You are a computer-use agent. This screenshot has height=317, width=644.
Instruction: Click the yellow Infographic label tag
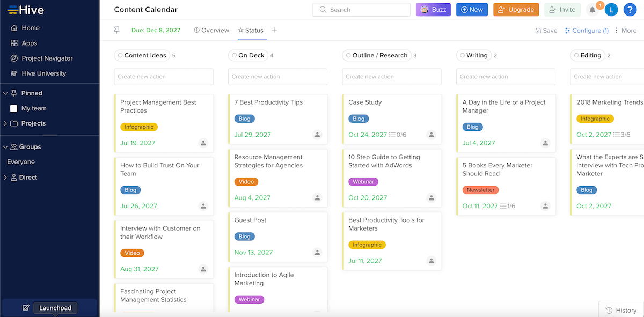(138, 127)
